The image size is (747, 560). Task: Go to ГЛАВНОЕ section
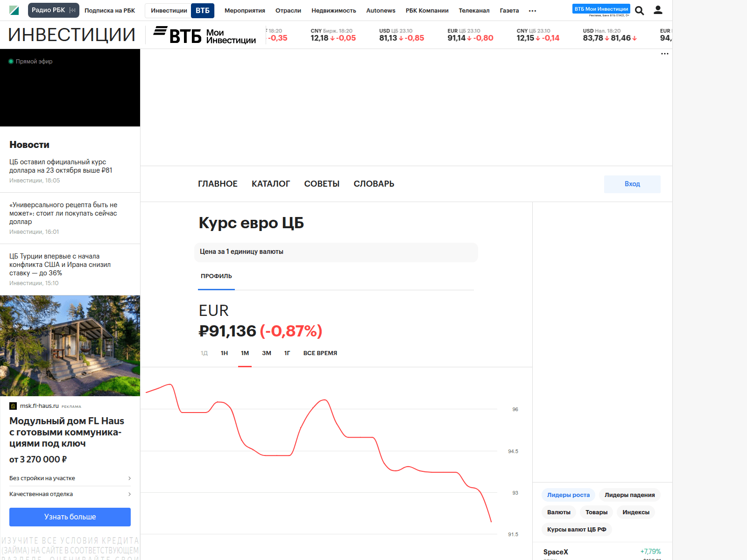point(218,184)
